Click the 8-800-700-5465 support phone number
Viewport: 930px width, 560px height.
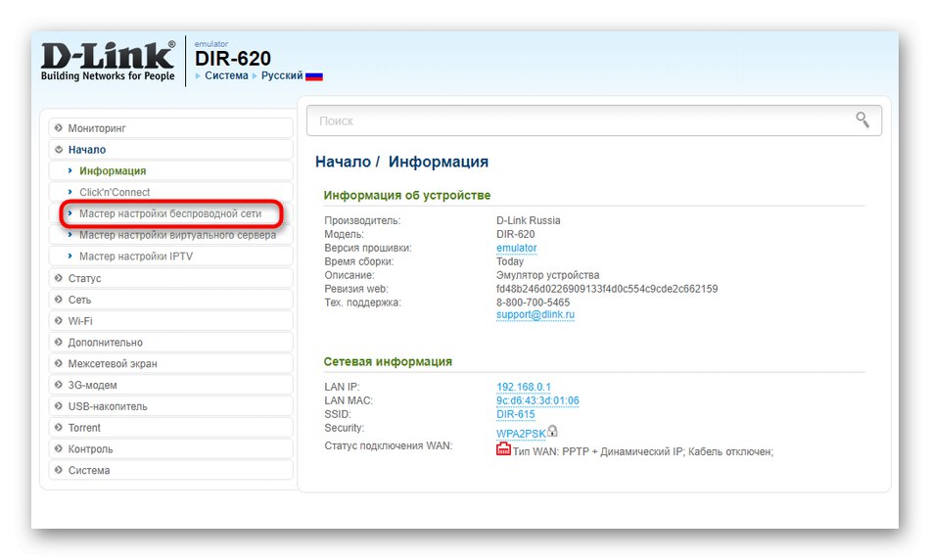pos(533,303)
